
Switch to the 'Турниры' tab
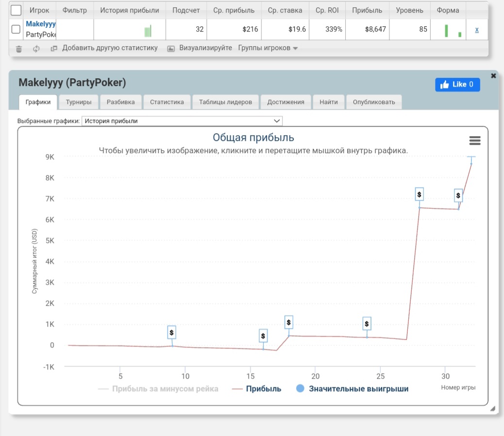79,102
